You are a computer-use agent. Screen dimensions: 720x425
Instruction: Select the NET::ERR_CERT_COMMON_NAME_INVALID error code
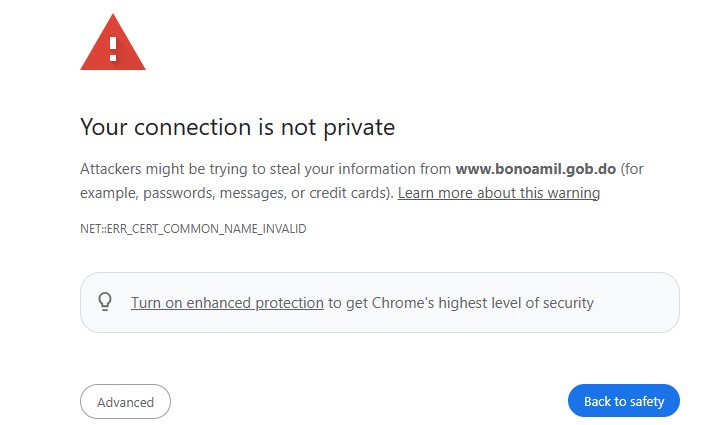tap(193, 229)
